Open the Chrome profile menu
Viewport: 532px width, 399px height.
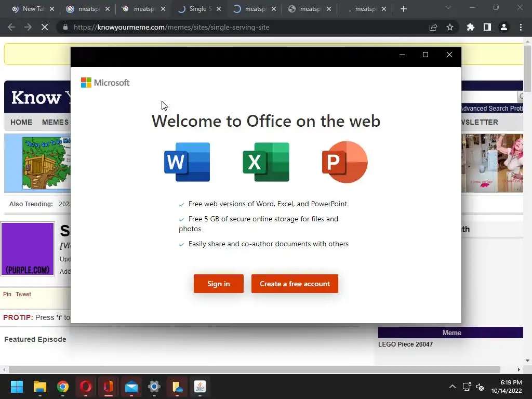[x=504, y=27]
